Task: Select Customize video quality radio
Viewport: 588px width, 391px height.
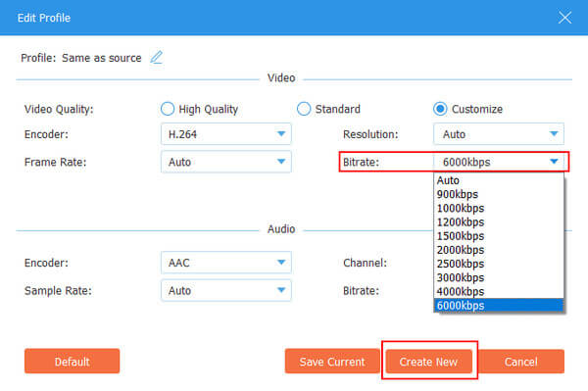Action: pos(440,109)
